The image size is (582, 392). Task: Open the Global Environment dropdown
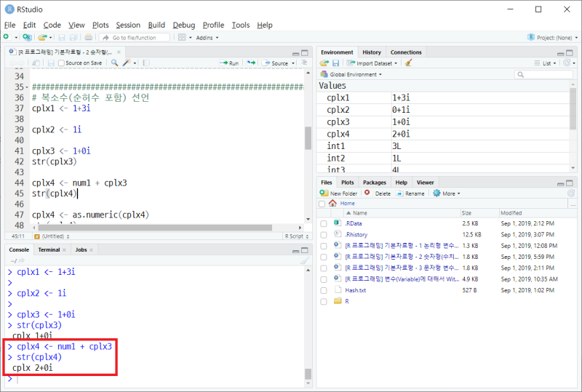pyautogui.click(x=351, y=74)
